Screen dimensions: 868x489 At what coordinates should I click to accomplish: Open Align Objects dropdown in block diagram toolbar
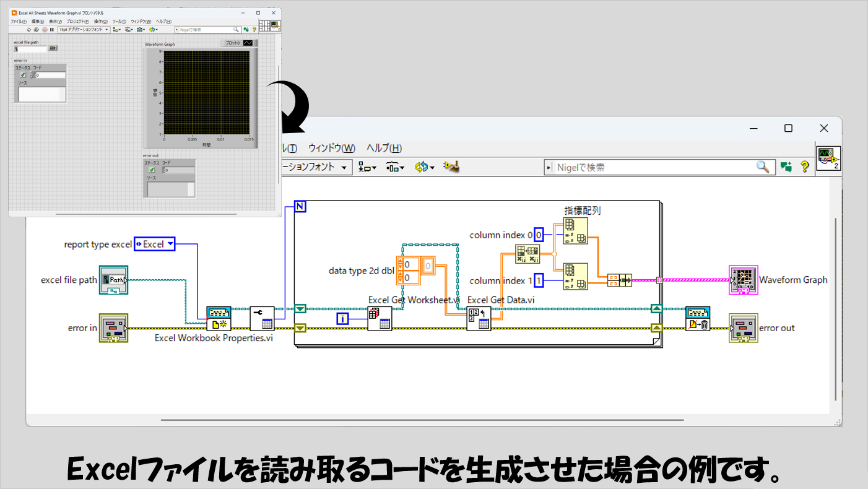368,167
